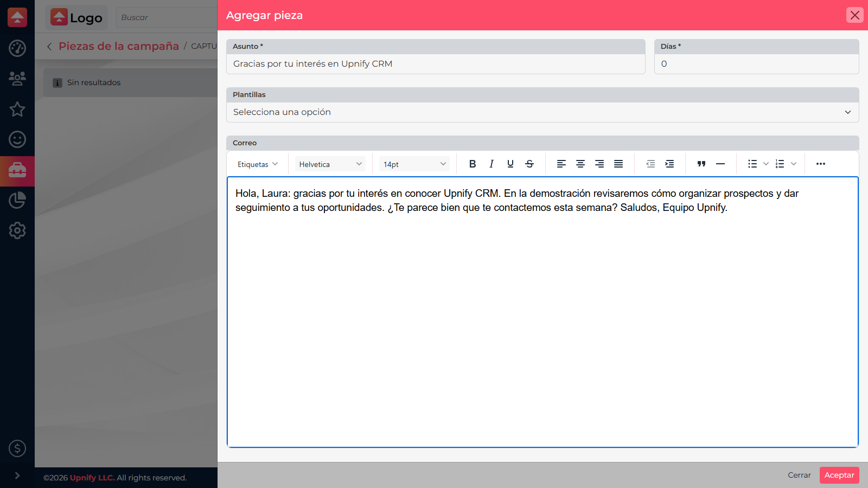Insert a bulleted list
This screenshot has width=868, height=488.
pyautogui.click(x=752, y=164)
